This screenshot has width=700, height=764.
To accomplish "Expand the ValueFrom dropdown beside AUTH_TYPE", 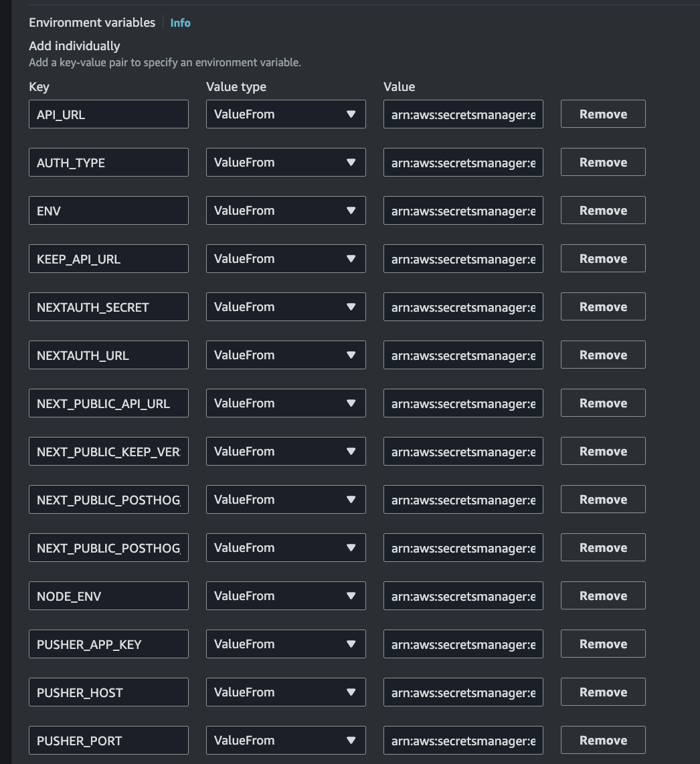I will (286, 162).
